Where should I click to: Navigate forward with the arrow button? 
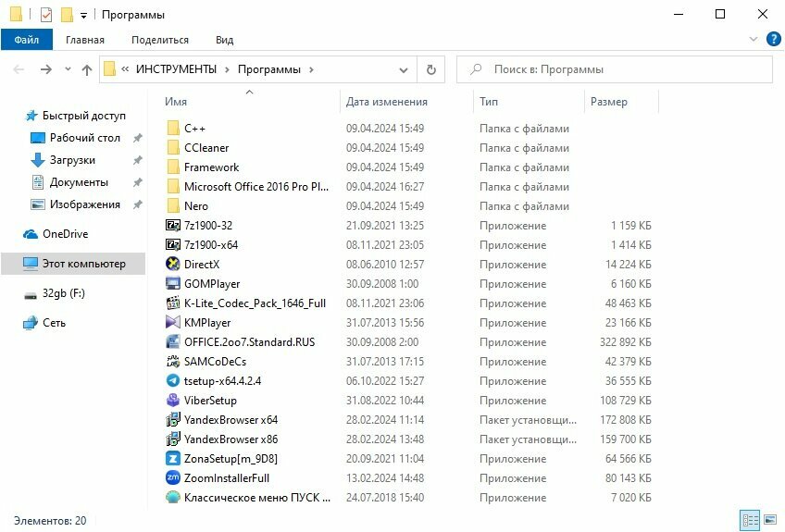pos(46,69)
